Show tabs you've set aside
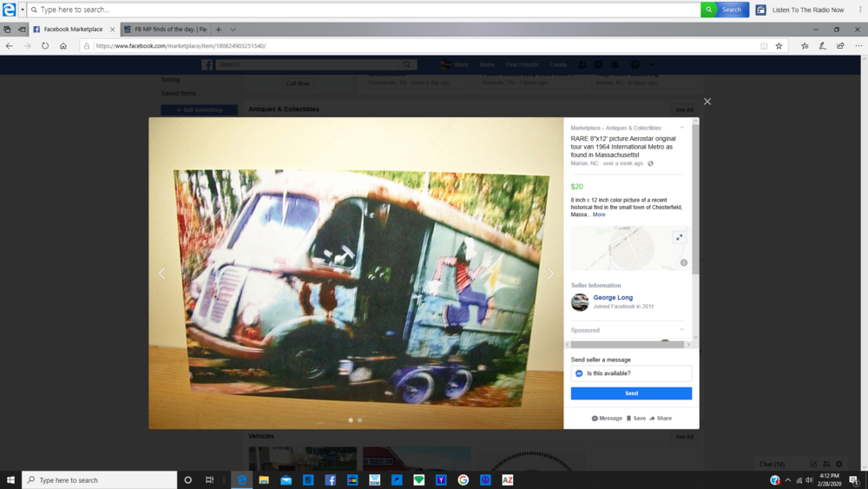Screen dimensions: 868x489 [7, 30]
